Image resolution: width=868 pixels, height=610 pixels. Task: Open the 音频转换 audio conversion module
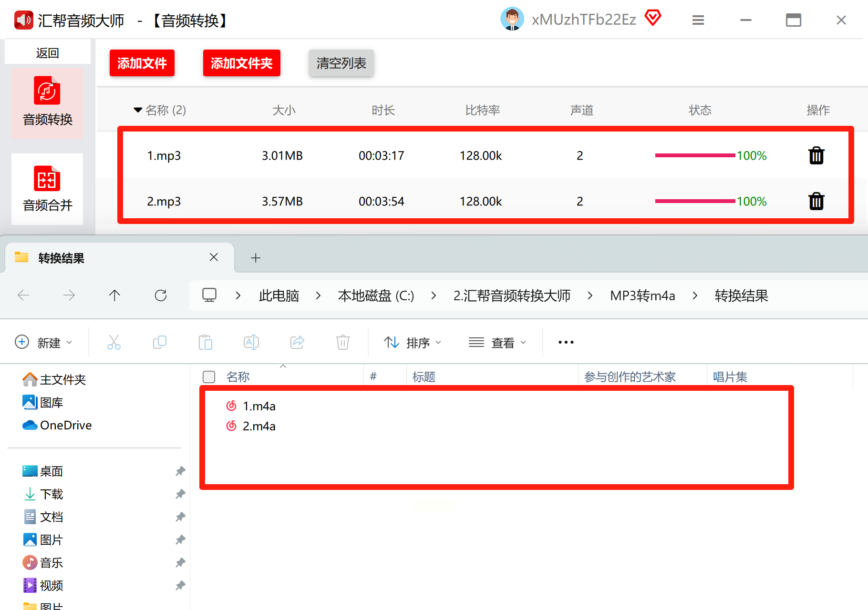click(x=47, y=102)
